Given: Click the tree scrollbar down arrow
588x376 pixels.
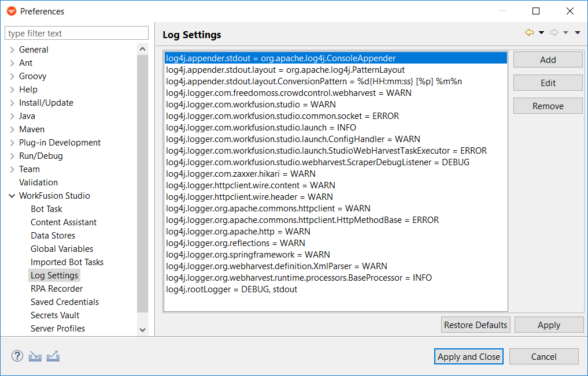Looking at the screenshot, I should 142,330.
